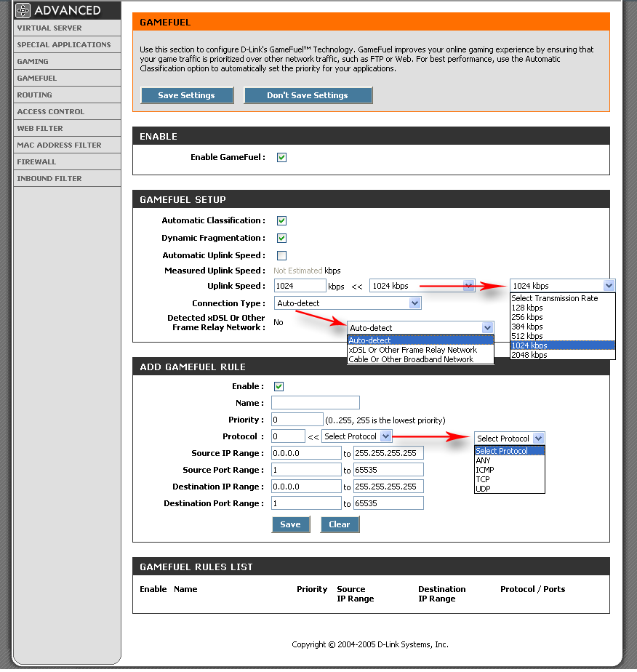The height and width of the screenshot is (672, 637).
Task: Choose Select Transmission Rate in the list
Action: pos(562,298)
